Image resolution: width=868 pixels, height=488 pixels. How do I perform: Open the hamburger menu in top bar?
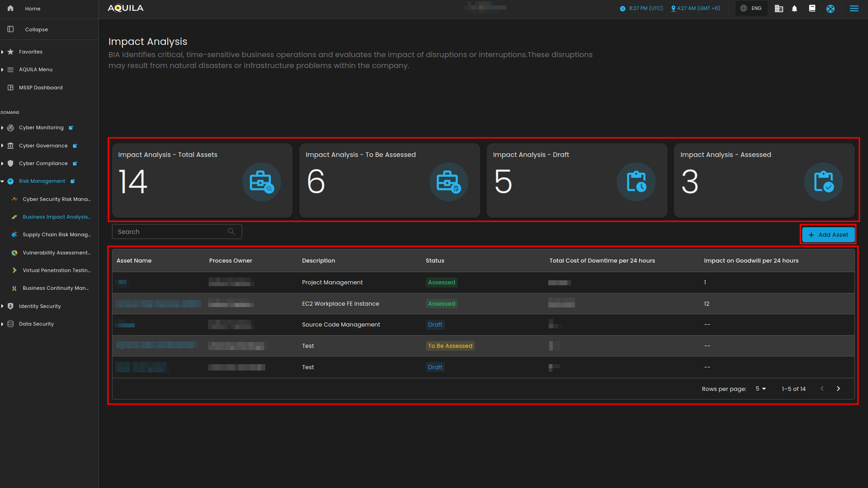(x=854, y=9)
